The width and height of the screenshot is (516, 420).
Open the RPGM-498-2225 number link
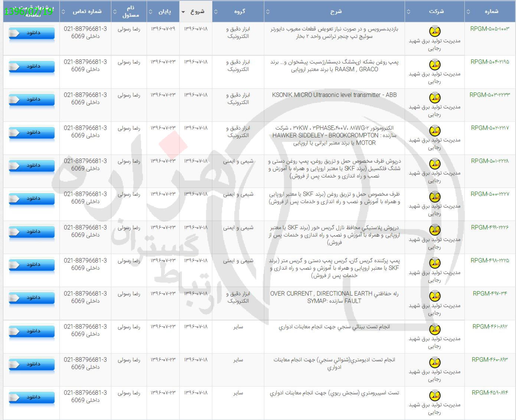coord(490,260)
